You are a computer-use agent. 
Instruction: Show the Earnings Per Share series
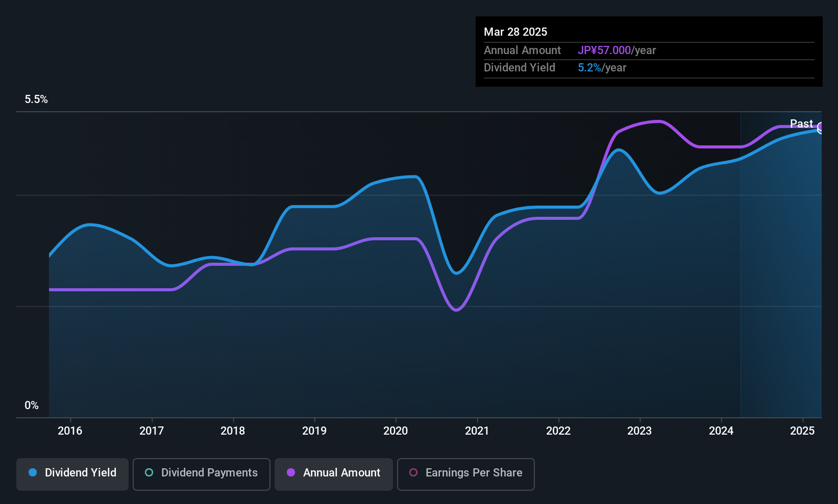click(465, 474)
